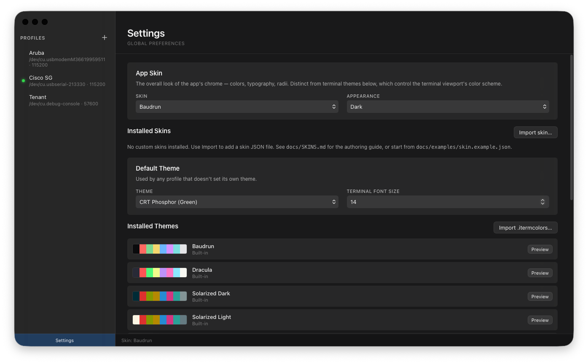Preview the Solarized Dark theme

click(540, 296)
